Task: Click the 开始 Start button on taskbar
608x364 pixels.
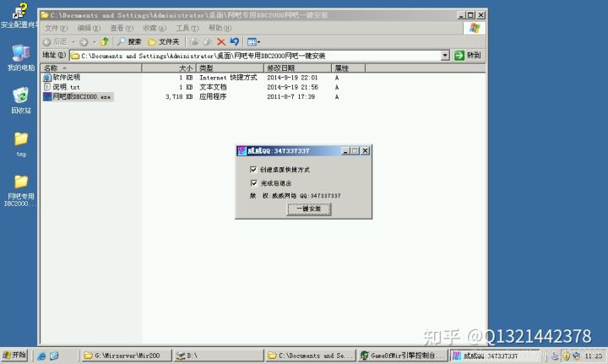Action: tap(14, 356)
